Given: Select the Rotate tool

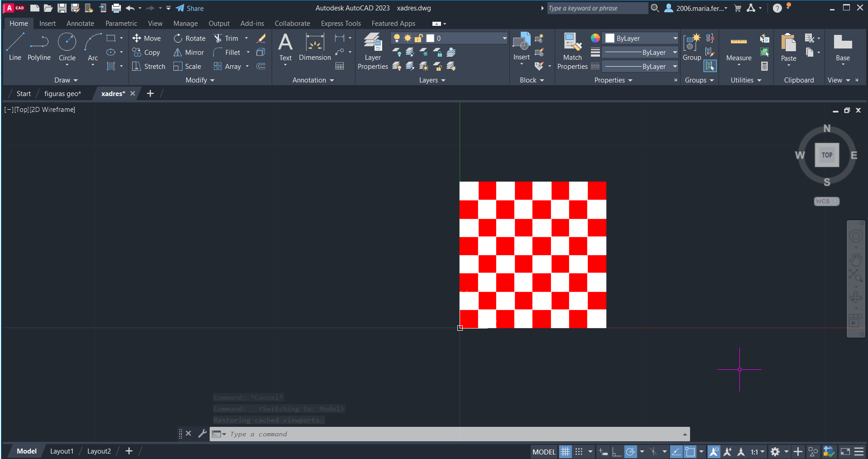Looking at the screenshot, I should pyautogui.click(x=190, y=39).
